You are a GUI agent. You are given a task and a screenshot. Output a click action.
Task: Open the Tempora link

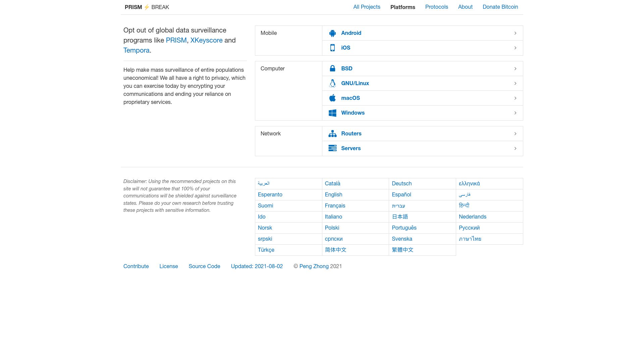point(136,50)
